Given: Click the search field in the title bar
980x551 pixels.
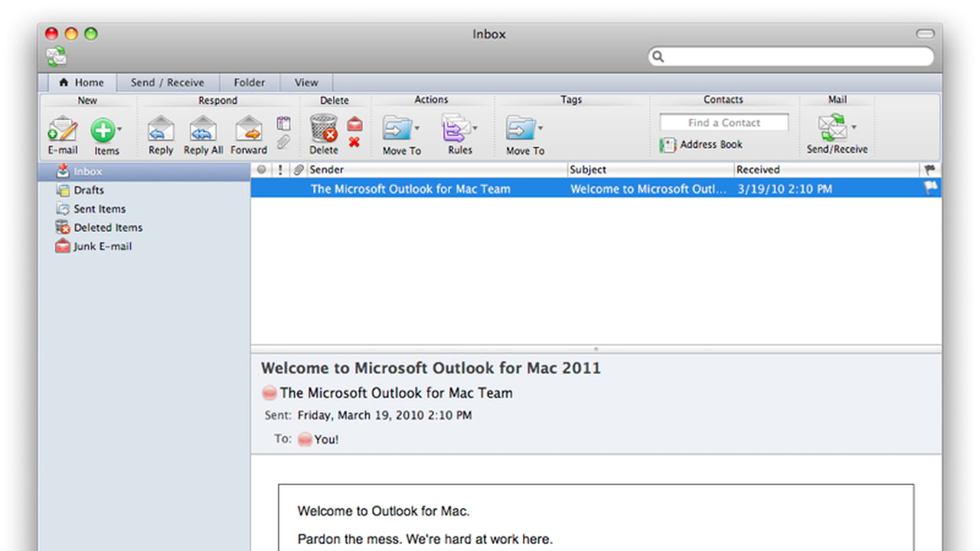Looking at the screenshot, I should point(791,57).
